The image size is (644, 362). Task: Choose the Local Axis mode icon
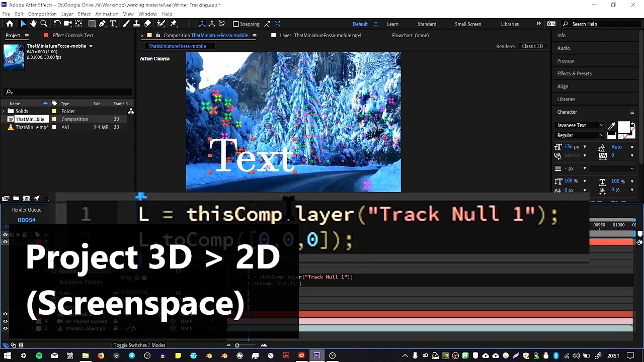(x=202, y=24)
